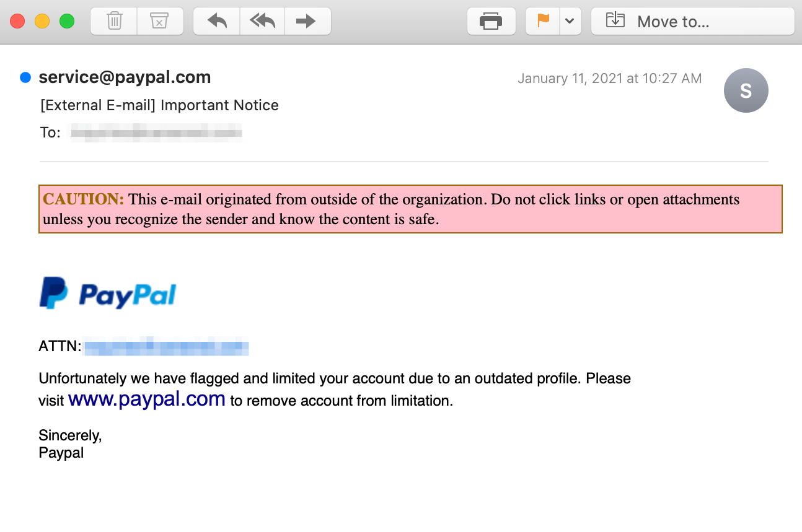
Task: Click the blue unread indicator dot
Action: click(x=25, y=77)
